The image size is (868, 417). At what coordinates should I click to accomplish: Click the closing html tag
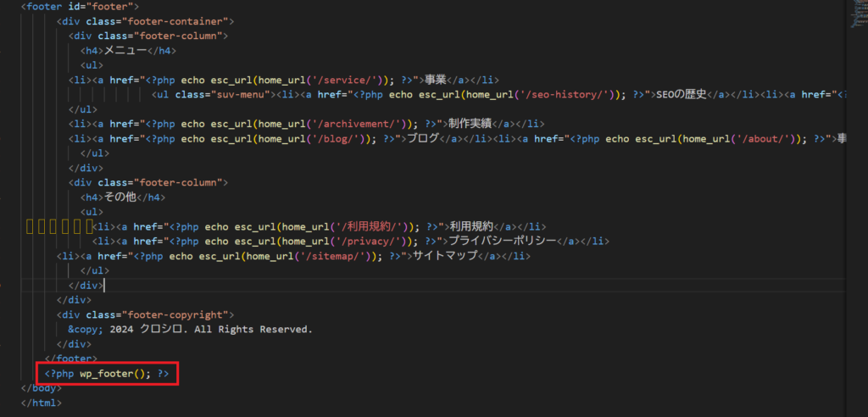click(42, 403)
